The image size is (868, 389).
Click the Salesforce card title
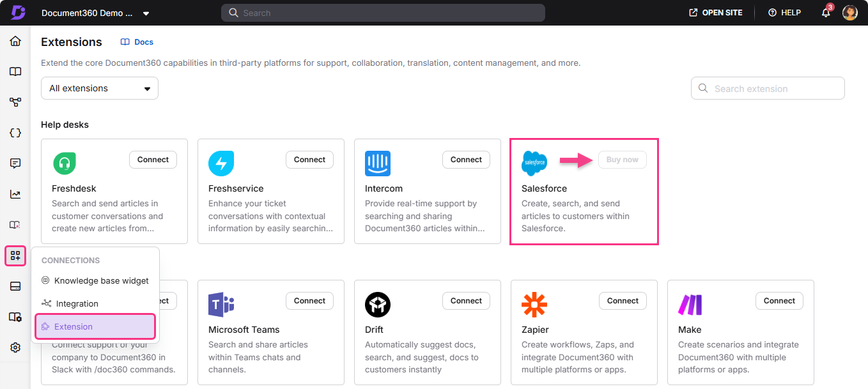(x=544, y=188)
